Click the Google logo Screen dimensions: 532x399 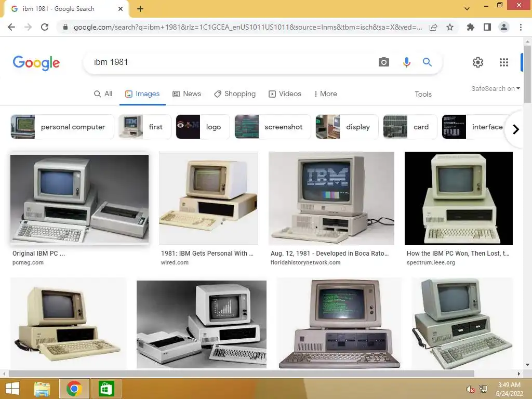point(36,63)
